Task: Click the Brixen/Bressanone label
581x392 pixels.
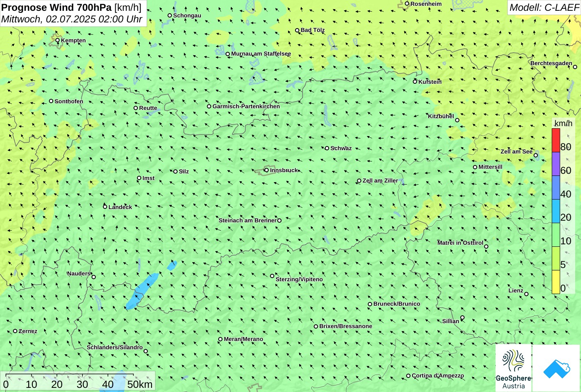Action: [x=346, y=326]
